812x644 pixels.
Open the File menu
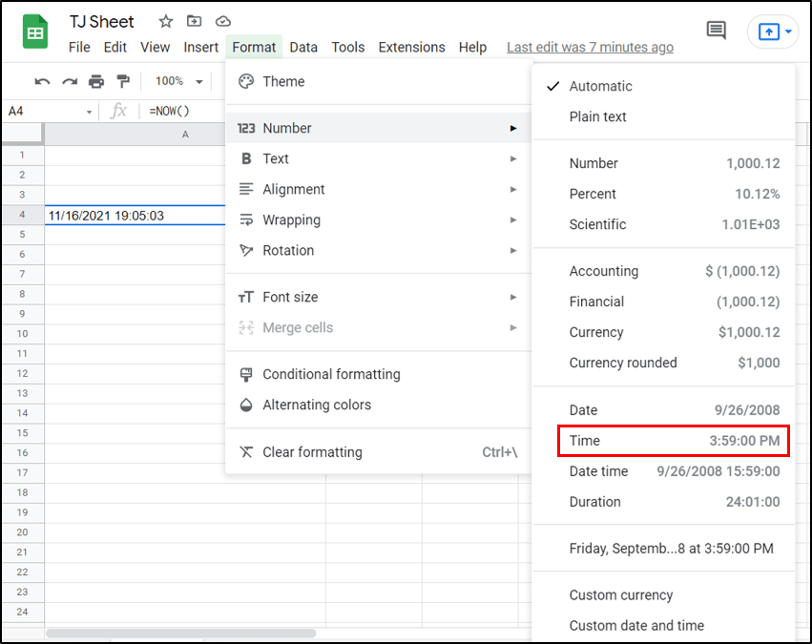(79, 47)
